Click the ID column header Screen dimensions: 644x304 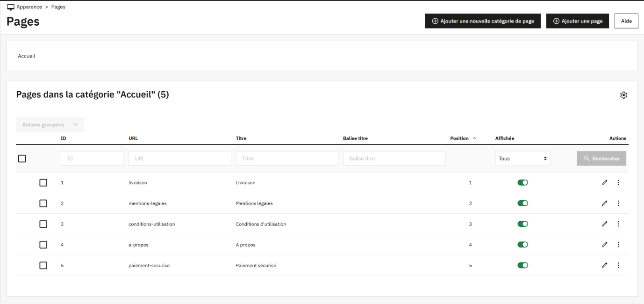(x=64, y=138)
